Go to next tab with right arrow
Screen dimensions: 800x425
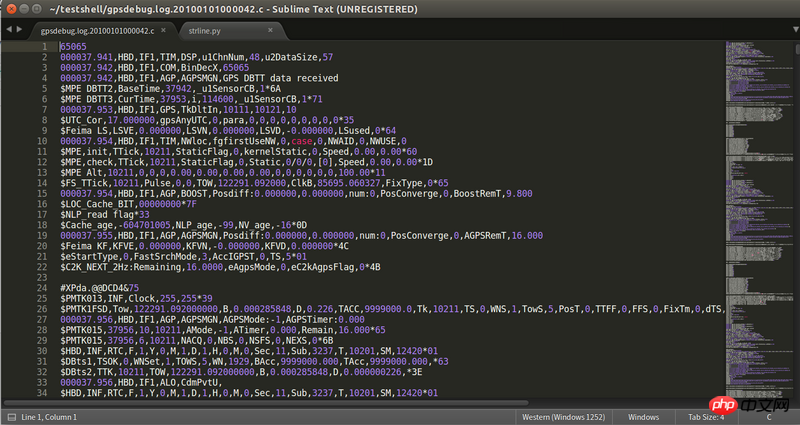[x=19, y=30]
